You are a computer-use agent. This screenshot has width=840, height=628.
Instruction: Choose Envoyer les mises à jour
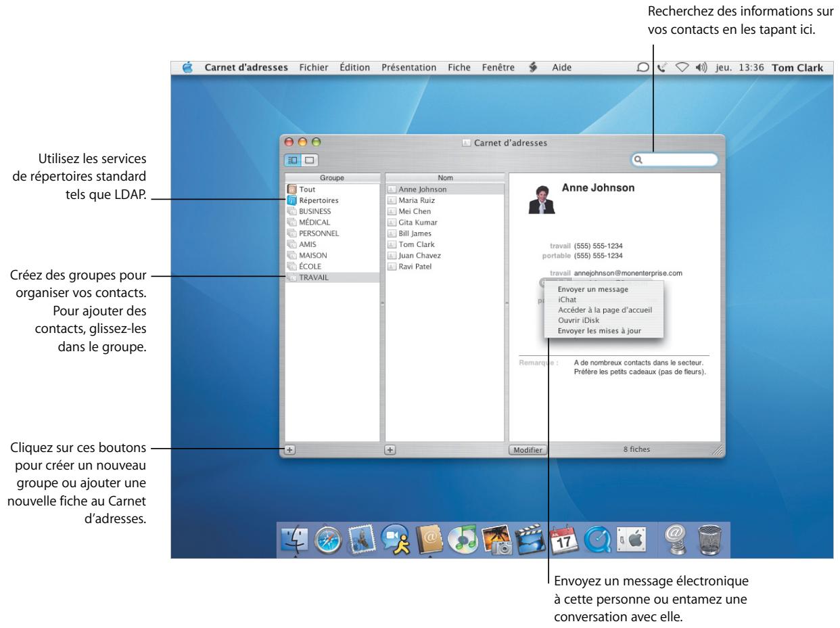click(x=604, y=330)
